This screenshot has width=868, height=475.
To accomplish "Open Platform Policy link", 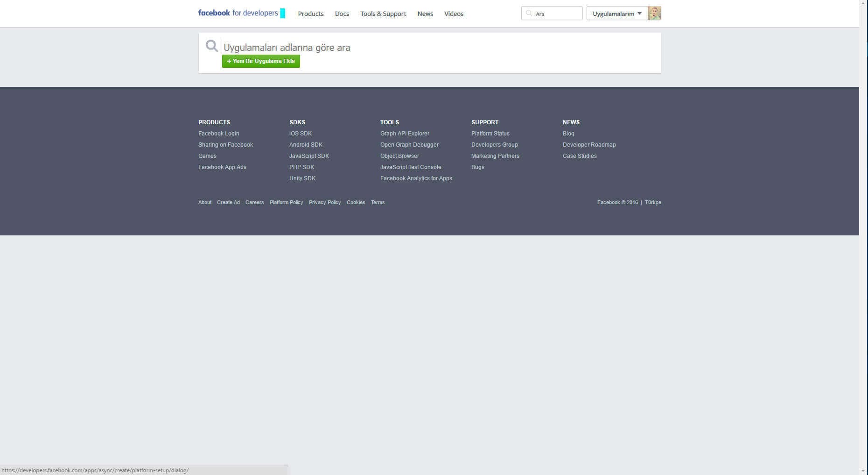I will pos(286,202).
